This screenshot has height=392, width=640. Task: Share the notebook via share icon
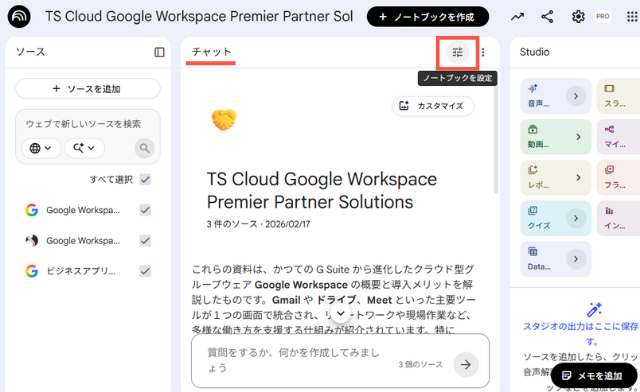547,17
